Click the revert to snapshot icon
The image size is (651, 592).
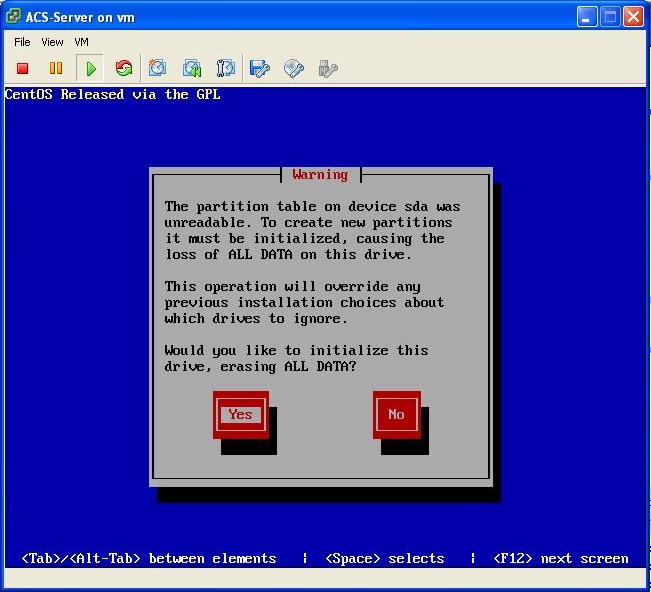click(192, 68)
